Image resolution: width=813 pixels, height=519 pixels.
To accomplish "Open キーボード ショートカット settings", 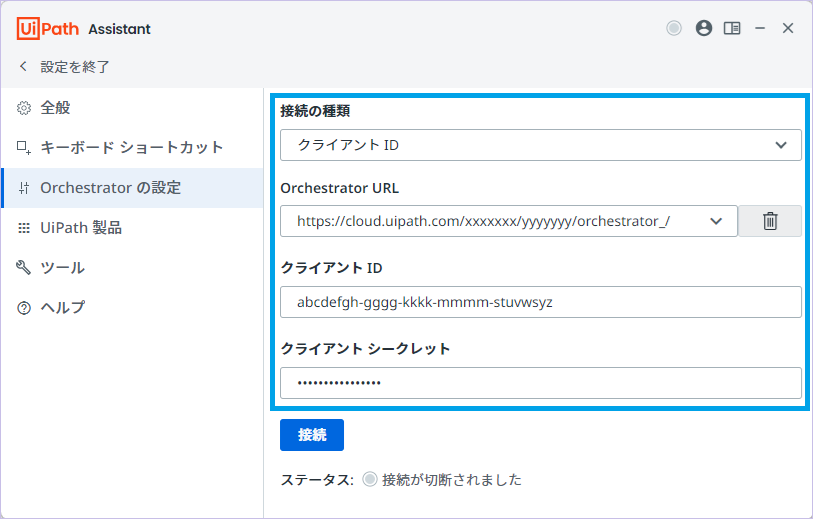I will (132, 148).
